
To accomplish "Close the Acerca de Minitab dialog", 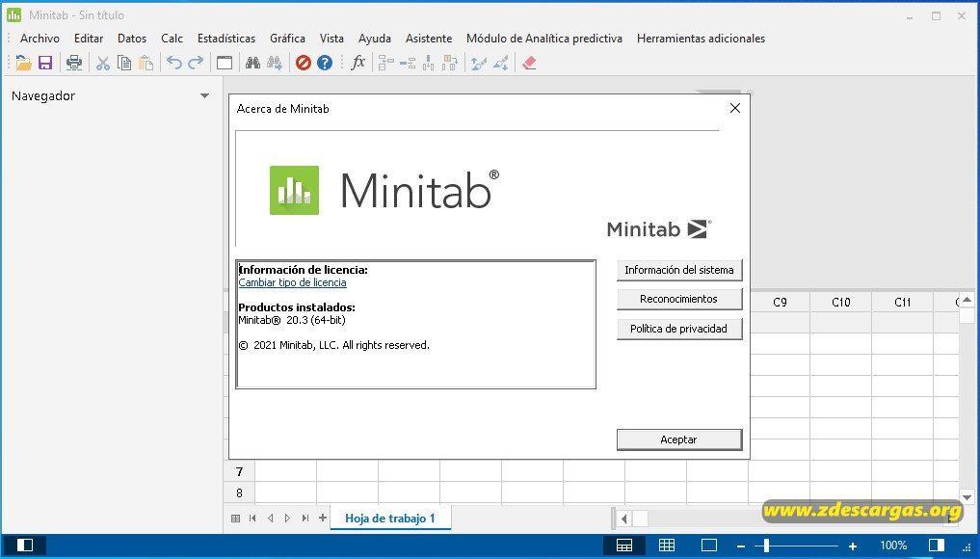I will click(735, 108).
